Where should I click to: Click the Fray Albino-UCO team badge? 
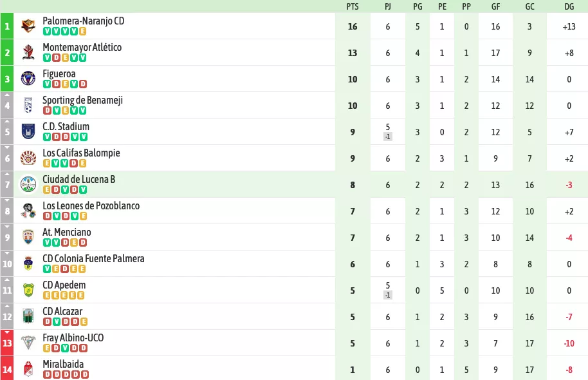(x=28, y=343)
